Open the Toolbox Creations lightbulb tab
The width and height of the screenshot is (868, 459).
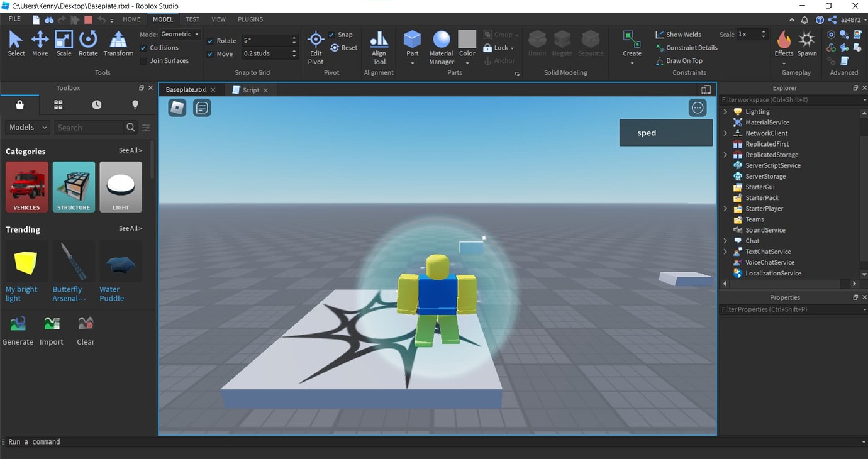click(x=135, y=104)
